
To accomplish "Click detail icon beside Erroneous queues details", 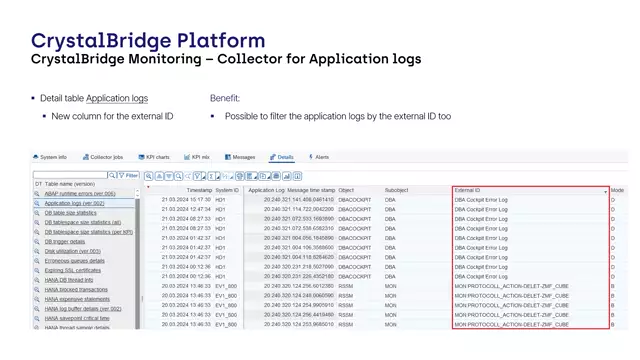I will [37, 261].
